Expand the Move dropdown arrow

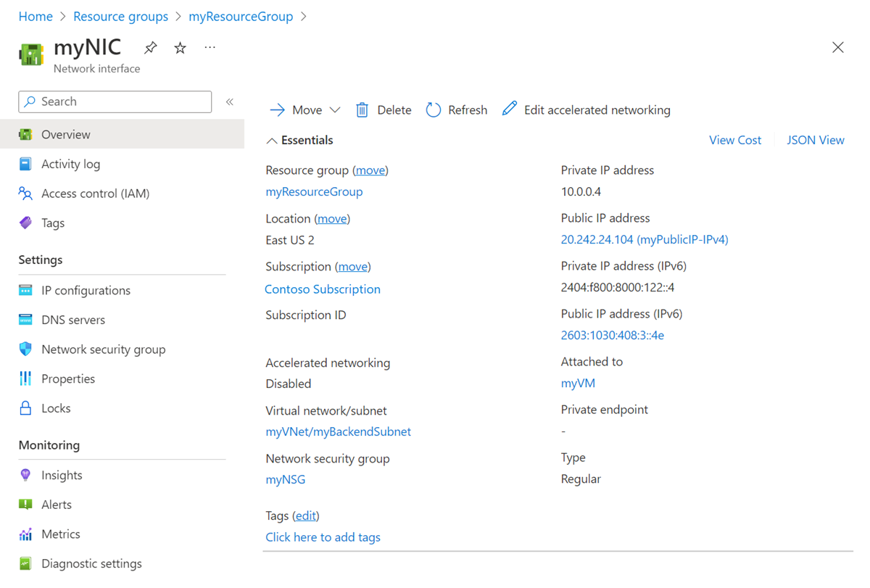(x=335, y=110)
